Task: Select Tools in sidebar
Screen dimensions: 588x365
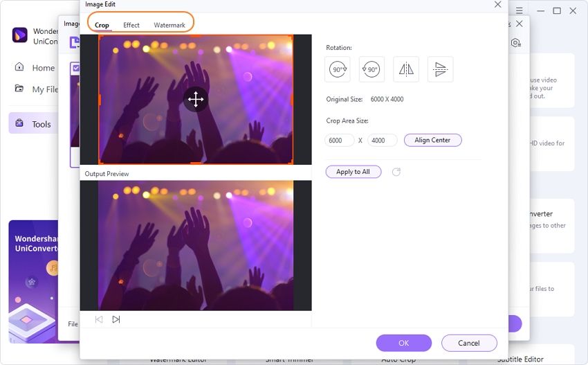Action: 34,123
